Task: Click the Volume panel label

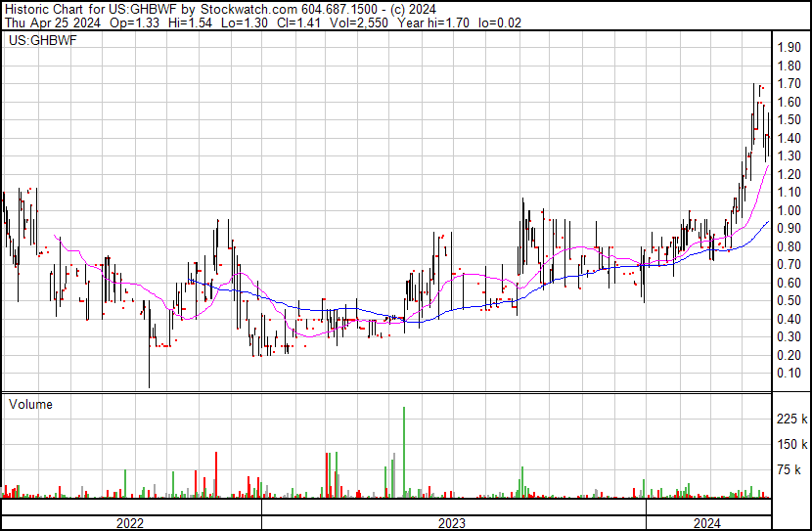Action: pyautogui.click(x=30, y=404)
